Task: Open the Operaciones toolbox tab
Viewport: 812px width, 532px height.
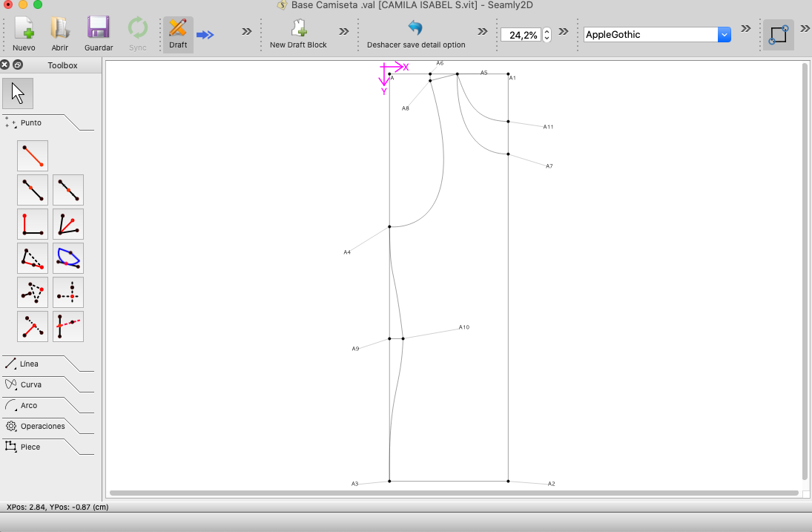Action: pos(42,426)
